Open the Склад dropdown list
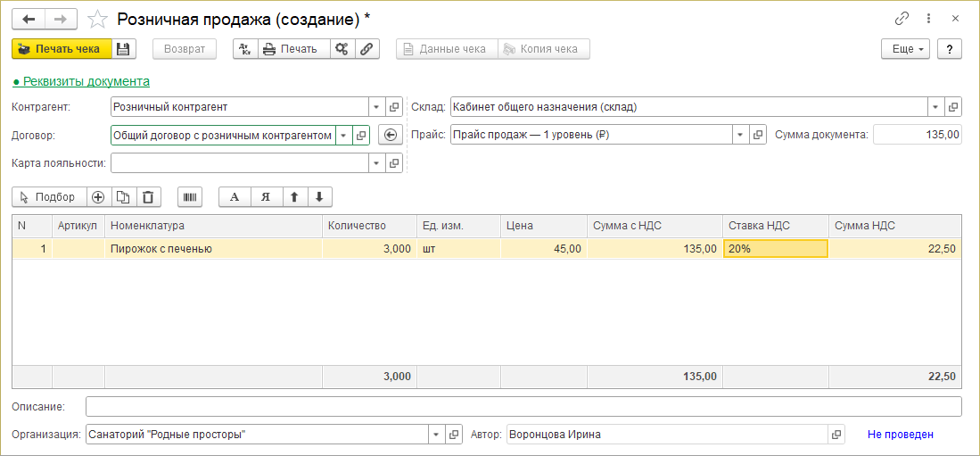980x456 pixels. click(935, 107)
